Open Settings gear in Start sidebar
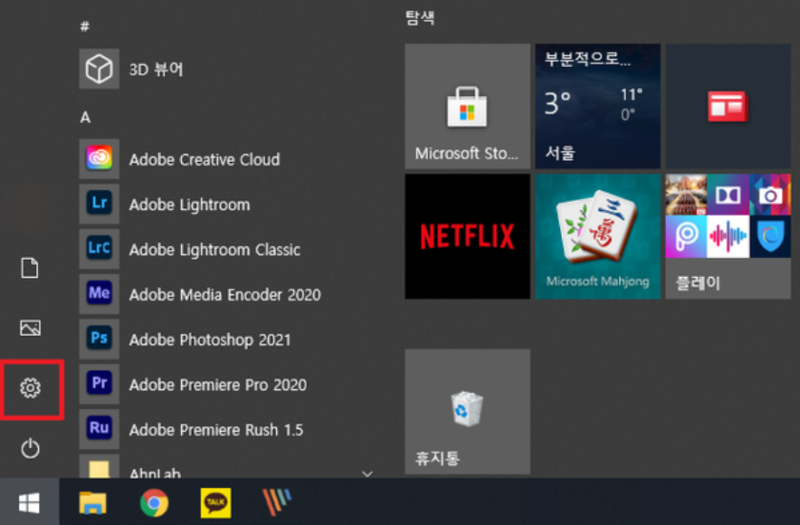 click(x=31, y=388)
